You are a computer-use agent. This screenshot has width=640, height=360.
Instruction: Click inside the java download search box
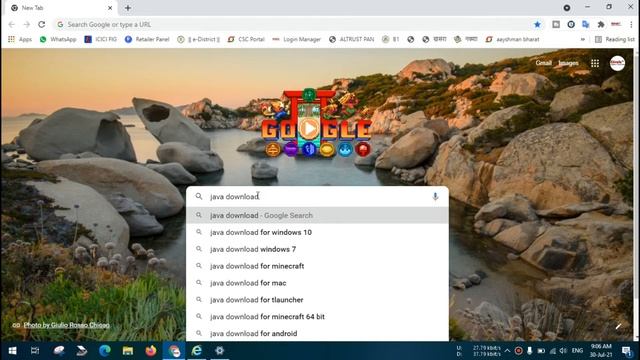[317, 197]
